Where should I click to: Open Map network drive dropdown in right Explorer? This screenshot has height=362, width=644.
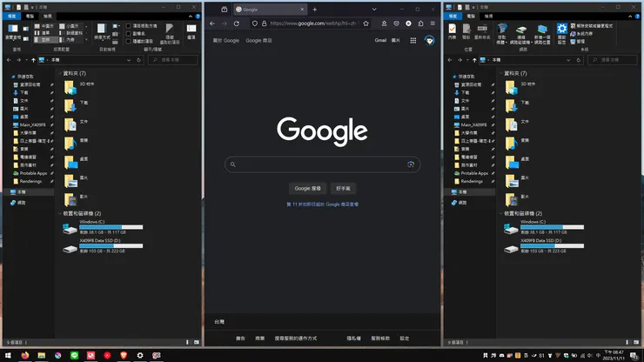pyautogui.click(x=520, y=34)
